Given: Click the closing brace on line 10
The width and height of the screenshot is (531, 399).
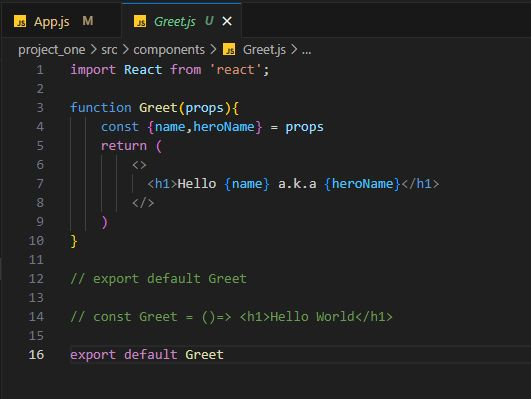Looking at the screenshot, I should tap(74, 241).
